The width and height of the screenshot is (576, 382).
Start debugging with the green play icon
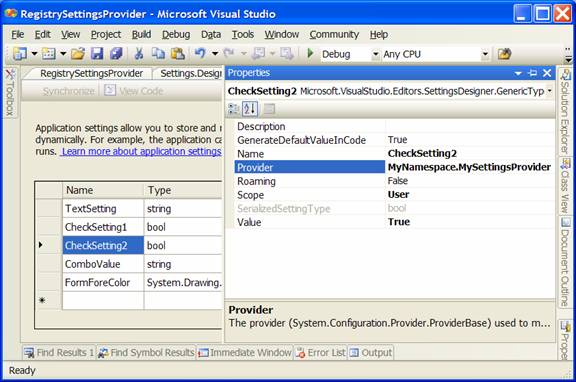(310, 54)
